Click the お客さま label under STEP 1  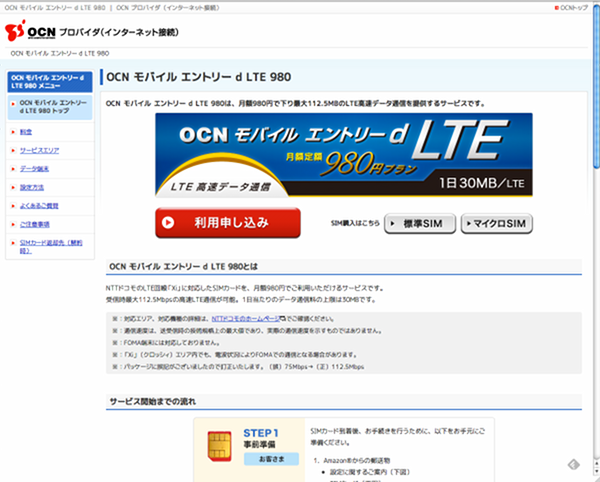pos(271,459)
